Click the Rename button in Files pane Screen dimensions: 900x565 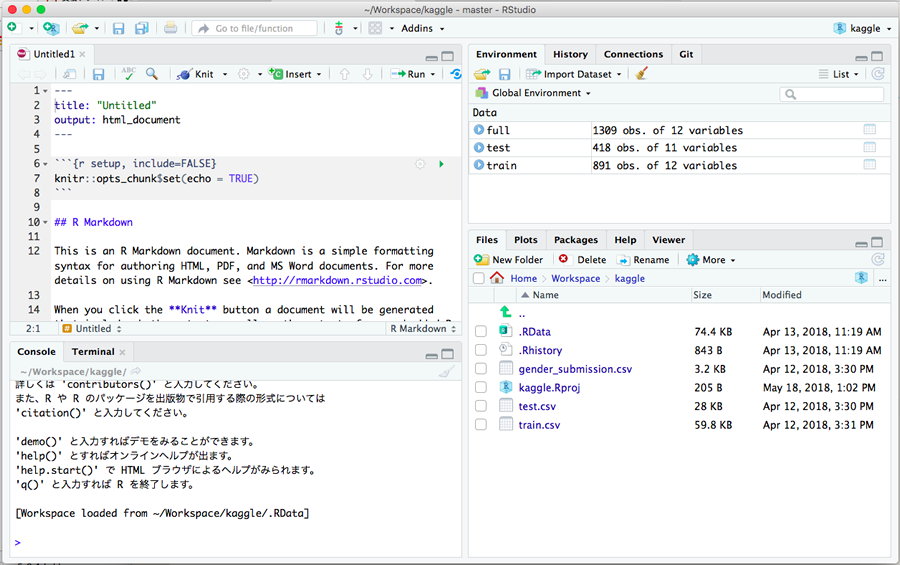643,260
